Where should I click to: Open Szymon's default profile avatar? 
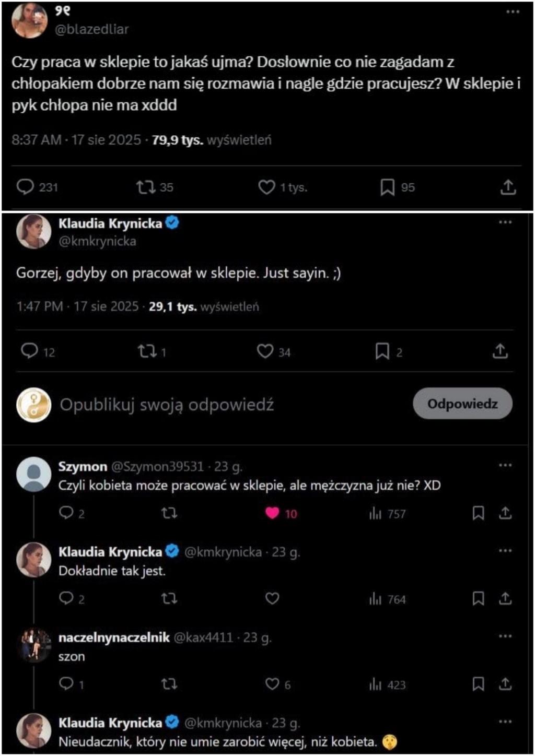click(34, 474)
